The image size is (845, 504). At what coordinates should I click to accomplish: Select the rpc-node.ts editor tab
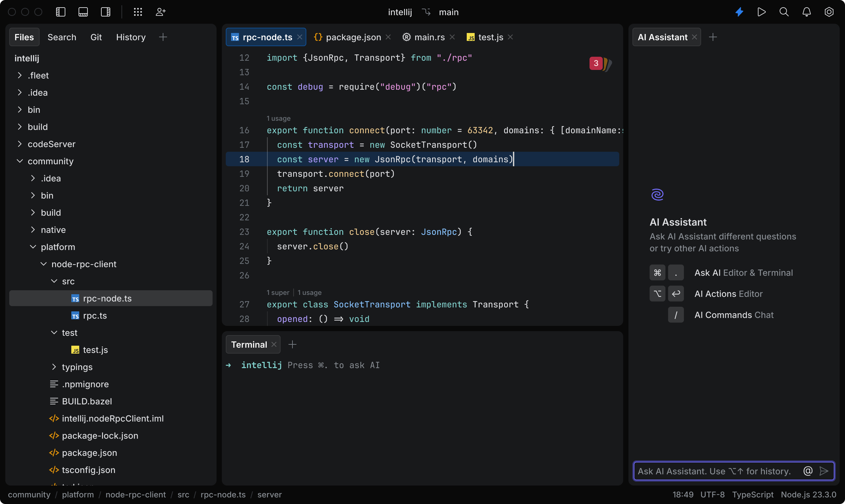point(266,37)
